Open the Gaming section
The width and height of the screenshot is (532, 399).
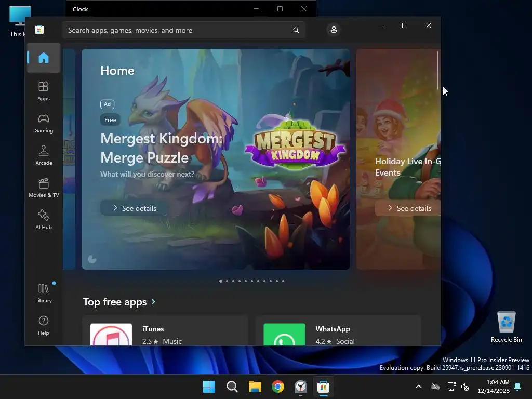click(x=44, y=123)
